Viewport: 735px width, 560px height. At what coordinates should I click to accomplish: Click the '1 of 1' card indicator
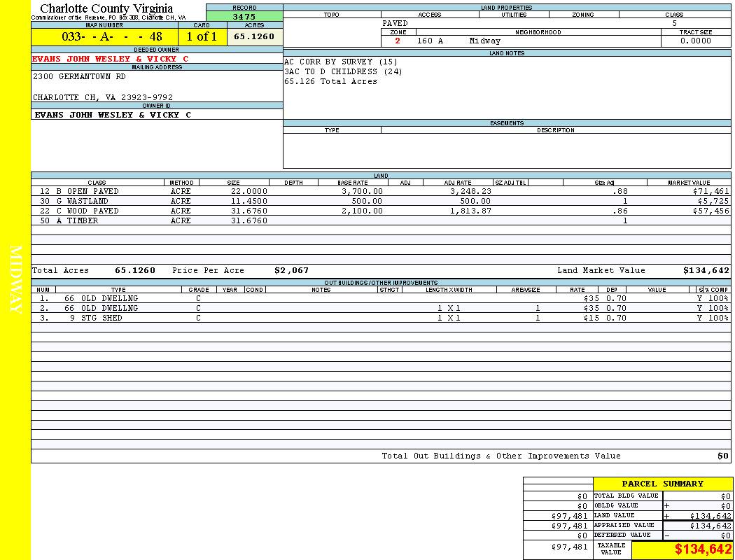(x=202, y=37)
